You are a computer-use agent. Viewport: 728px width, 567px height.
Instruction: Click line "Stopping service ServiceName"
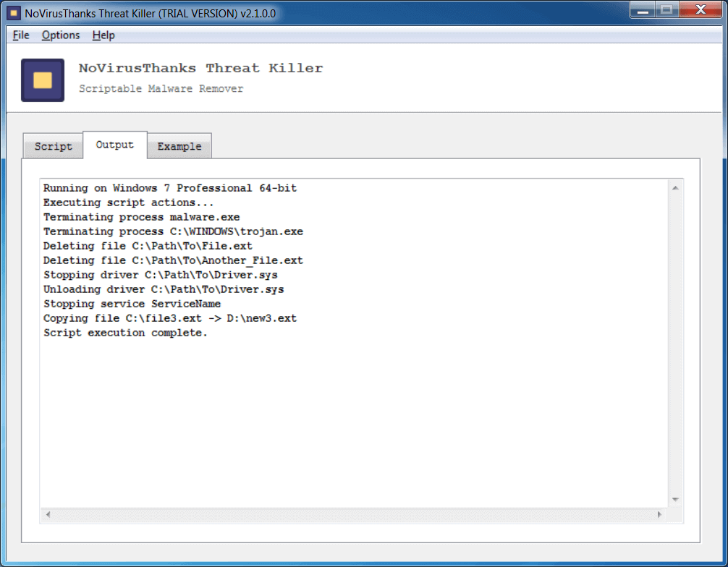tap(132, 304)
